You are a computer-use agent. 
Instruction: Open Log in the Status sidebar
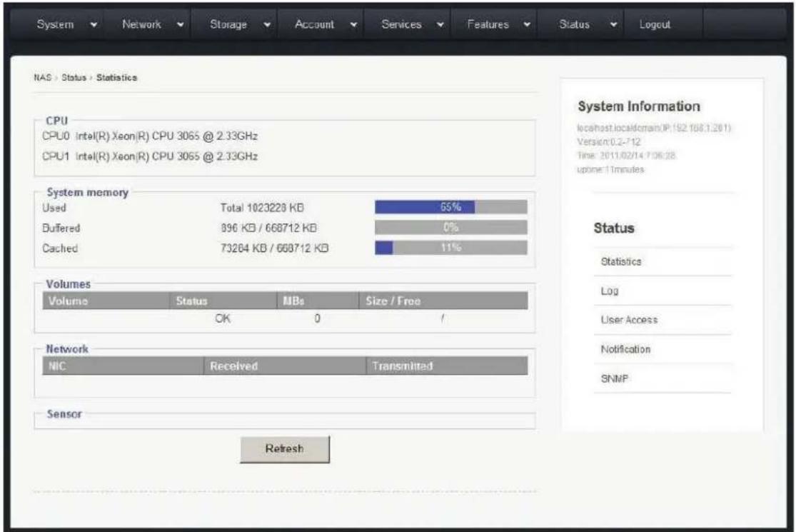(609, 291)
